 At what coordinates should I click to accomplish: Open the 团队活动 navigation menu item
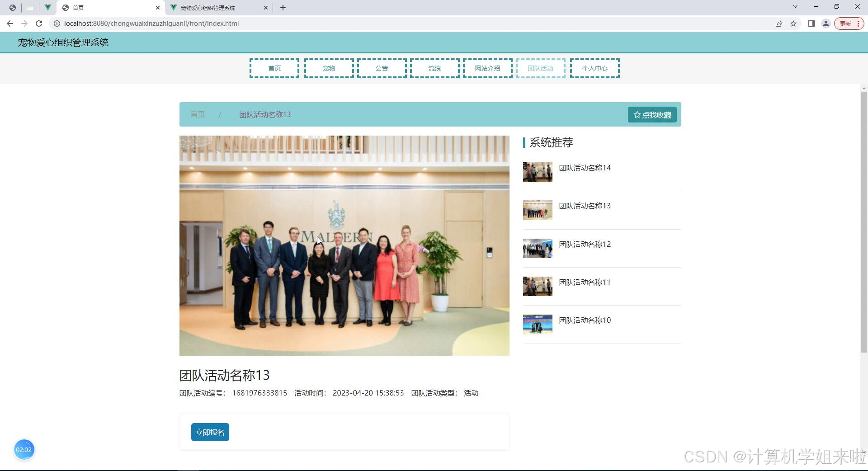541,68
